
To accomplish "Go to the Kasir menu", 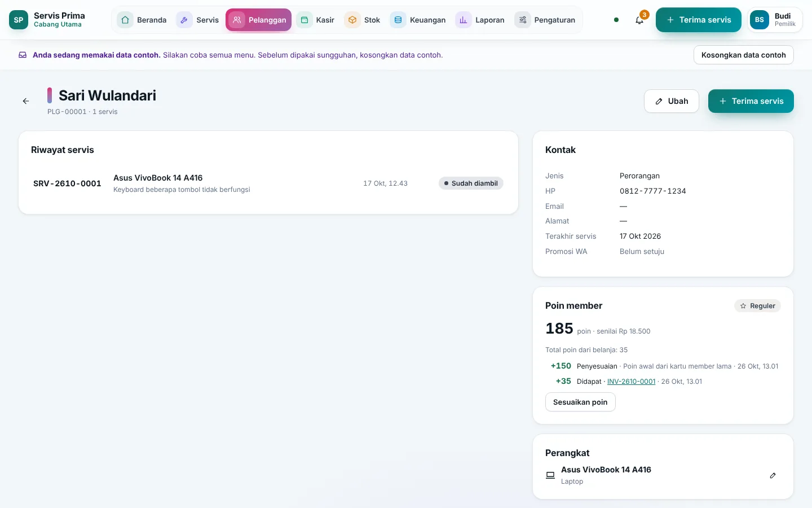I will click(x=316, y=20).
